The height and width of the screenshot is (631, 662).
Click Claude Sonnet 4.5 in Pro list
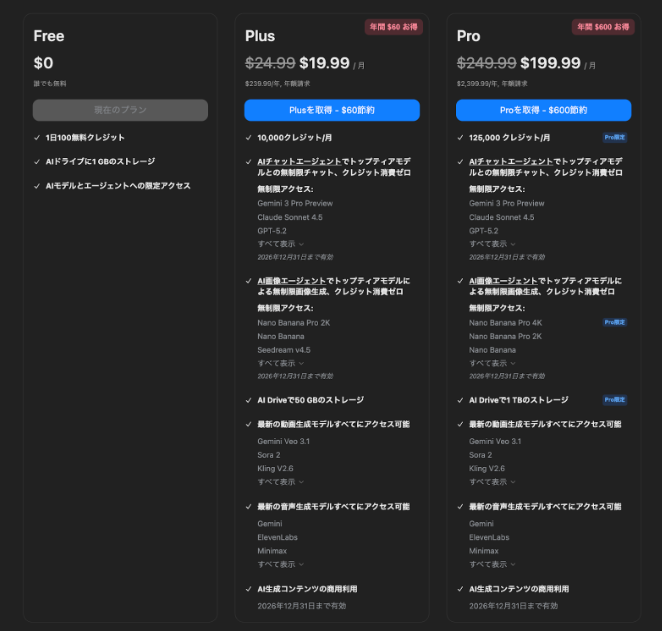[x=502, y=217]
